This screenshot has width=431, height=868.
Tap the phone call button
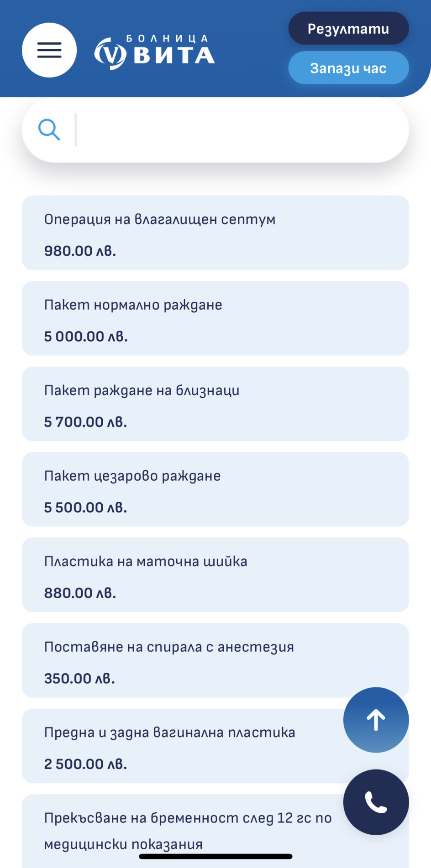376,802
